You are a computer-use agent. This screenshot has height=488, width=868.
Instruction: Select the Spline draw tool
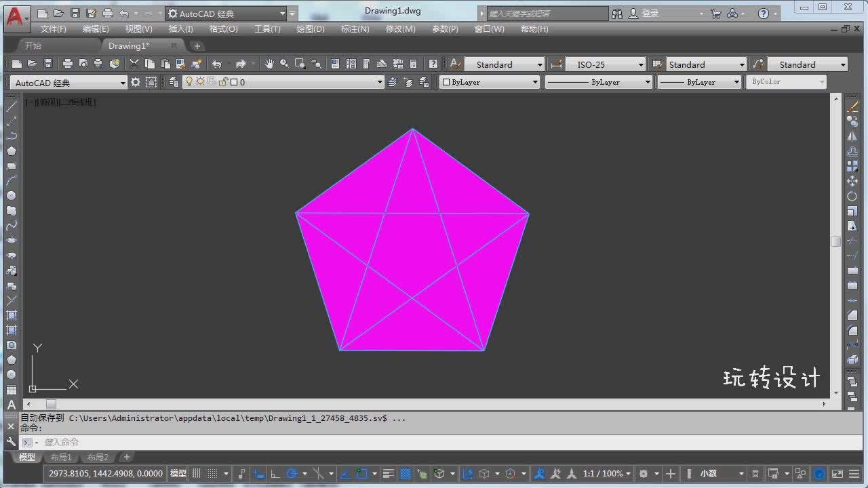12,226
